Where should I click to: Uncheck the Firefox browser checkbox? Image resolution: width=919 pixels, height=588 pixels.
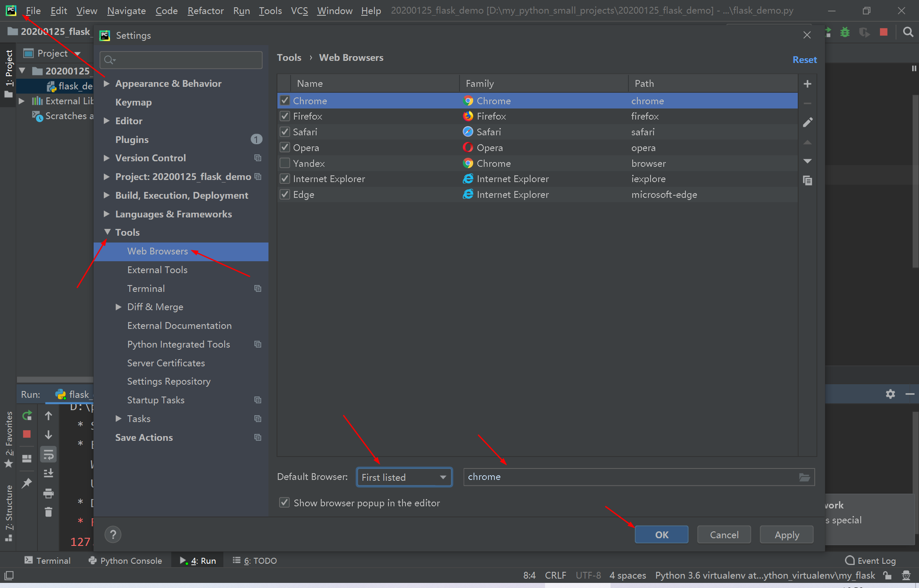tap(285, 116)
